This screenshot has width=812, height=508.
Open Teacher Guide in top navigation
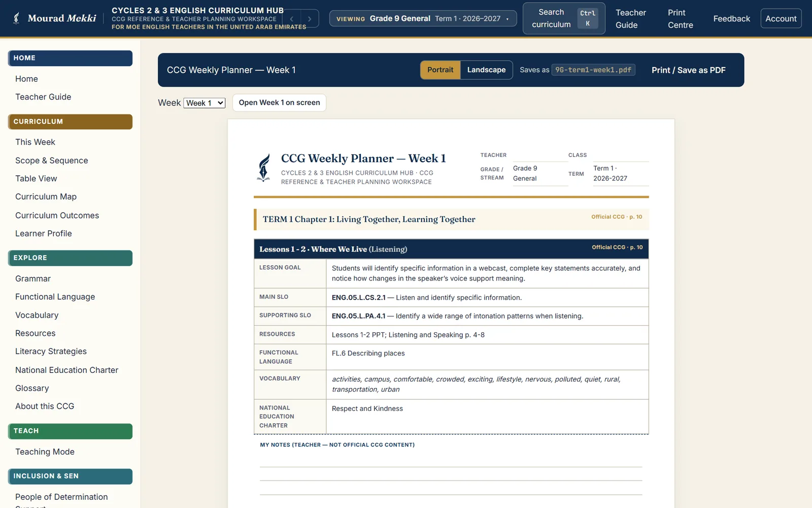pos(631,19)
